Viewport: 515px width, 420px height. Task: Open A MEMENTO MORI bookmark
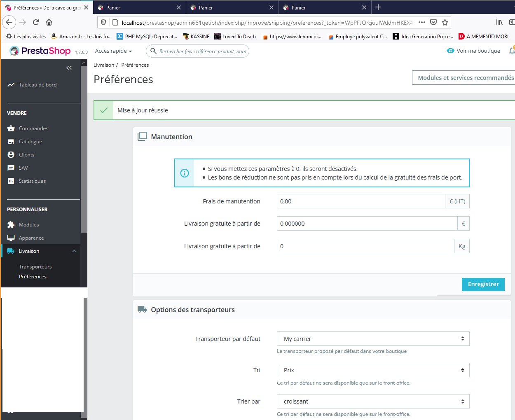(x=483, y=36)
